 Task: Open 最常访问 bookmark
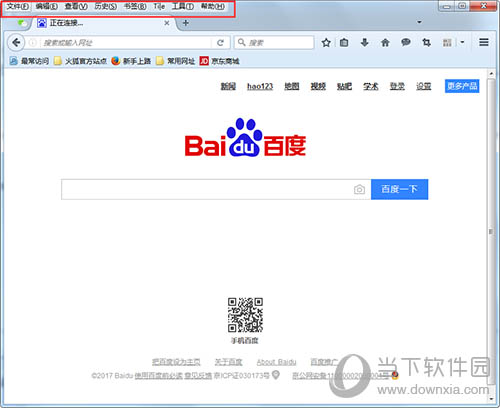29,61
